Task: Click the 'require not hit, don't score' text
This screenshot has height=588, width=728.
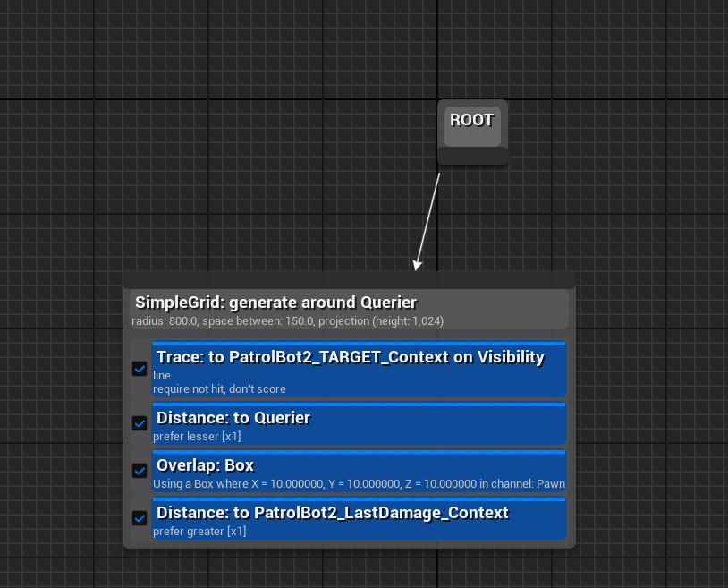Action: pos(219,388)
